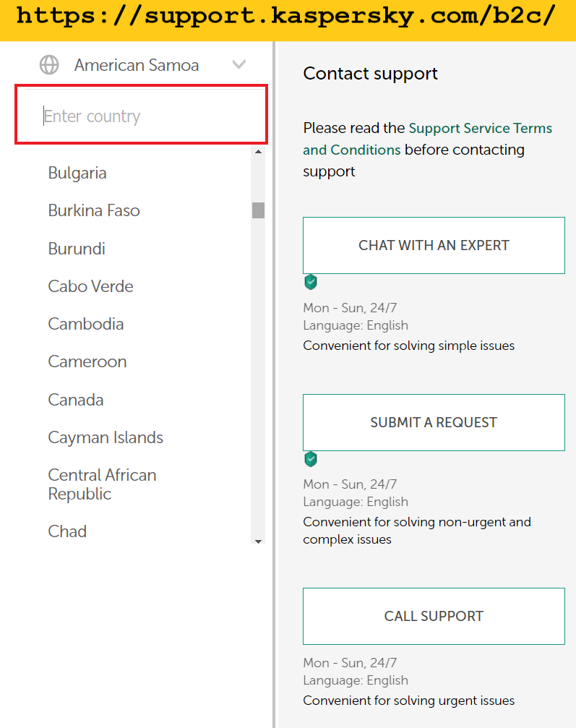Click the globe icon beside American Samoa
Viewport: 576px width, 728px height.
[x=49, y=65]
